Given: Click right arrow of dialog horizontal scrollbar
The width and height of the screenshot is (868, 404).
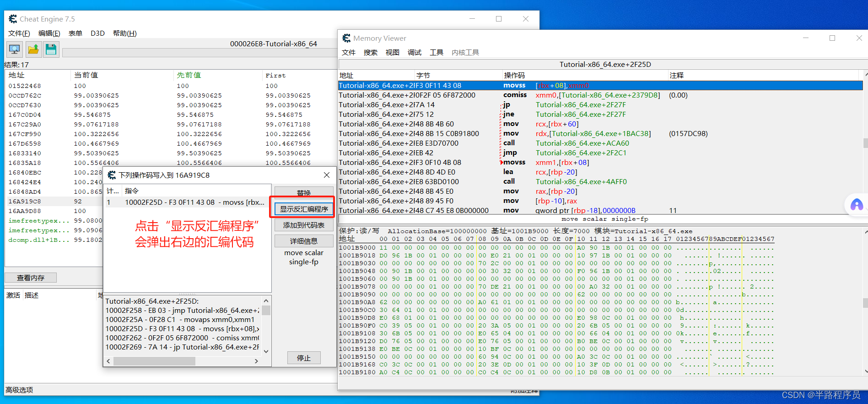Looking at the screenshot, I should [x=256, y=361].
